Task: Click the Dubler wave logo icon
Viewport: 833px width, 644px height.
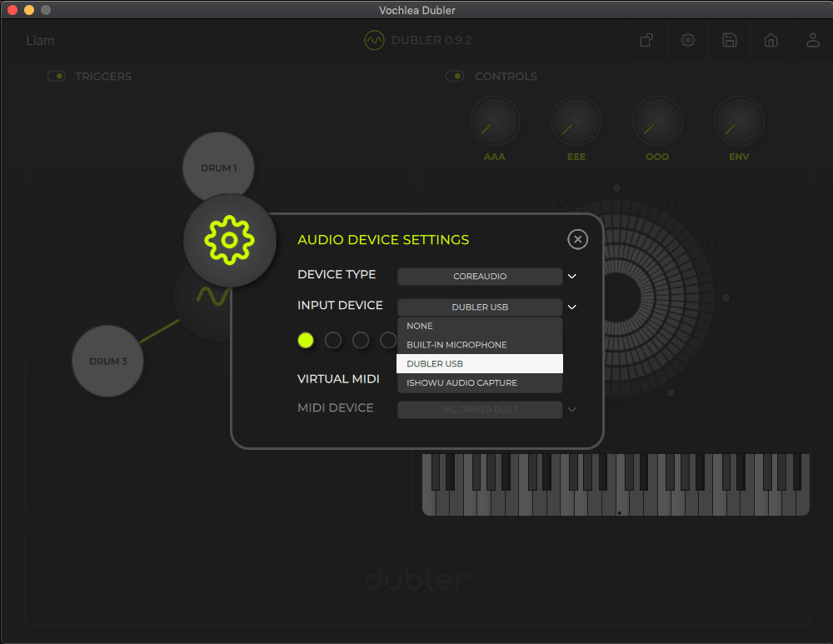Action: pos(374,40)
